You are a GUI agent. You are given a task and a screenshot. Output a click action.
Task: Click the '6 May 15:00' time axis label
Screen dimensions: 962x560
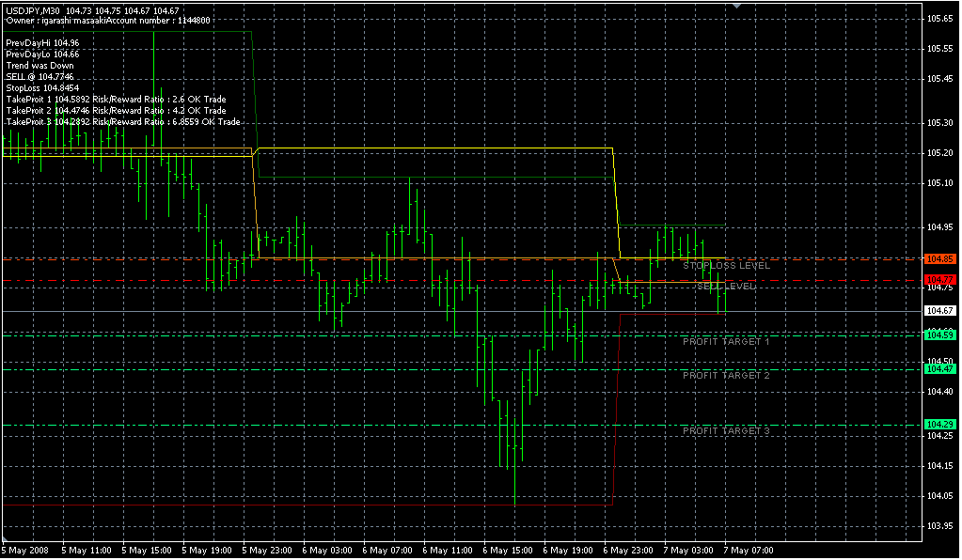click(509, 551)
